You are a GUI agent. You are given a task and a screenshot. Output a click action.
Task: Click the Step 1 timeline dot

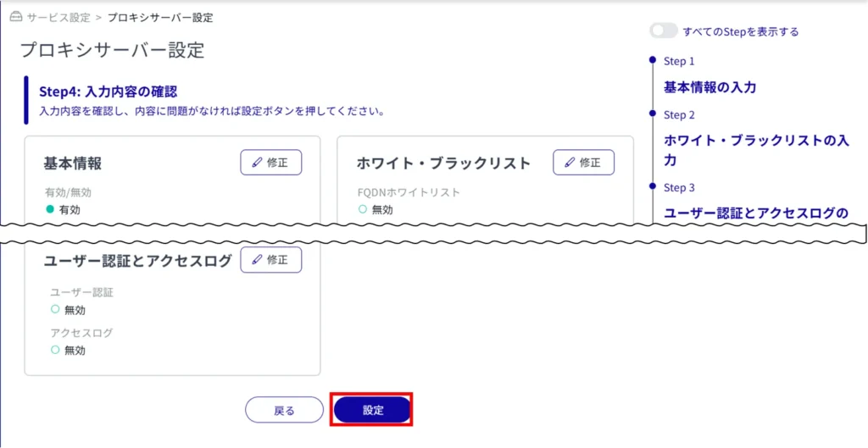(x=652, y=60)
